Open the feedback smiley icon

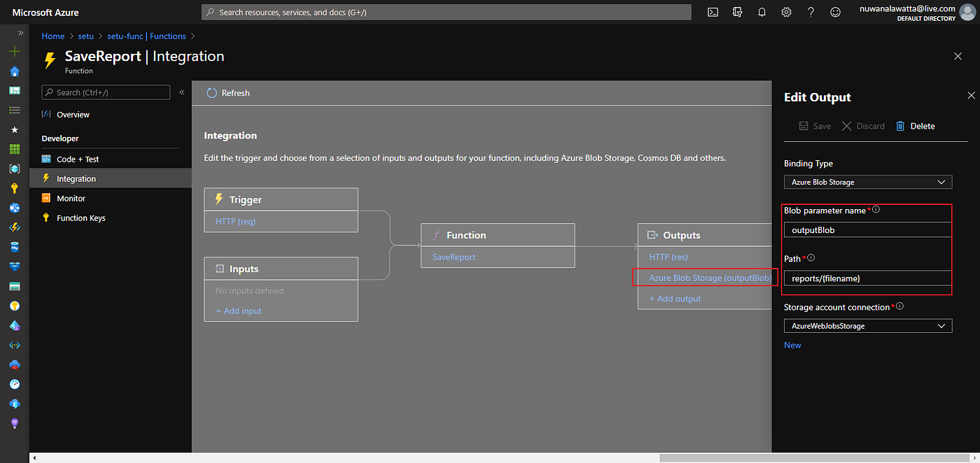tap(835, 12)
